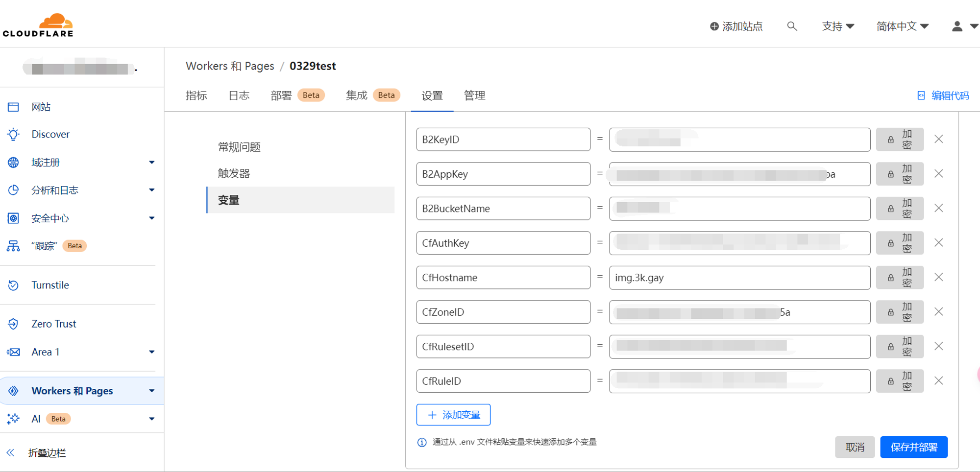Encrypt the B2AppKey value
Viewport: 980px width, 472px height.
(x=900, y=174)
